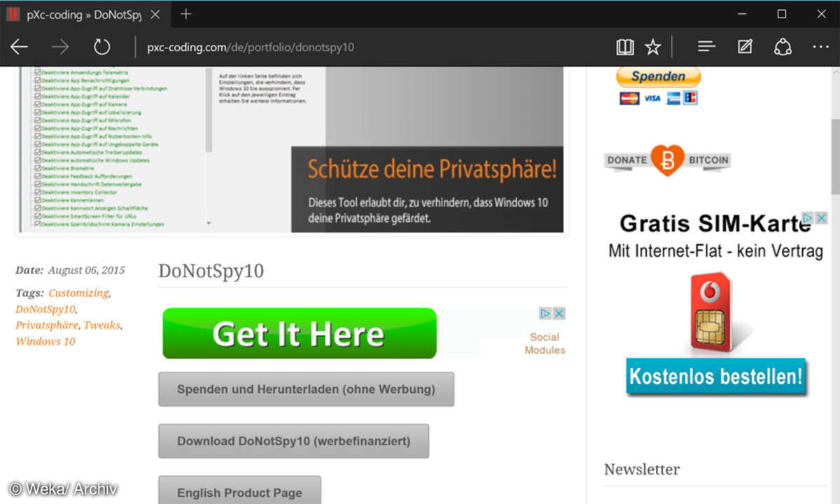Image resolution: width=840 pixels, height=504 pixels.
Task: Add page to favorites star icon
Action: [x=652, y=47]
